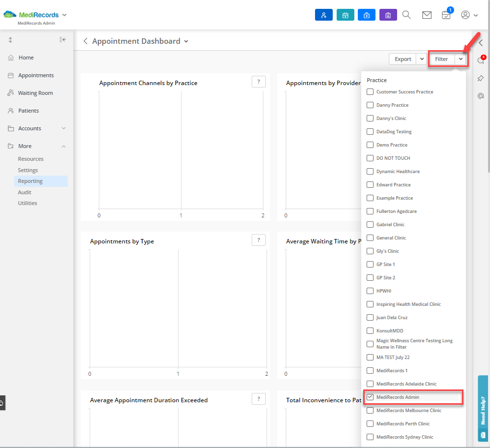Check the Inspiring Health Medical Clinic checkbox
Viewport: 490px width, 448px height.
point(370,304)
